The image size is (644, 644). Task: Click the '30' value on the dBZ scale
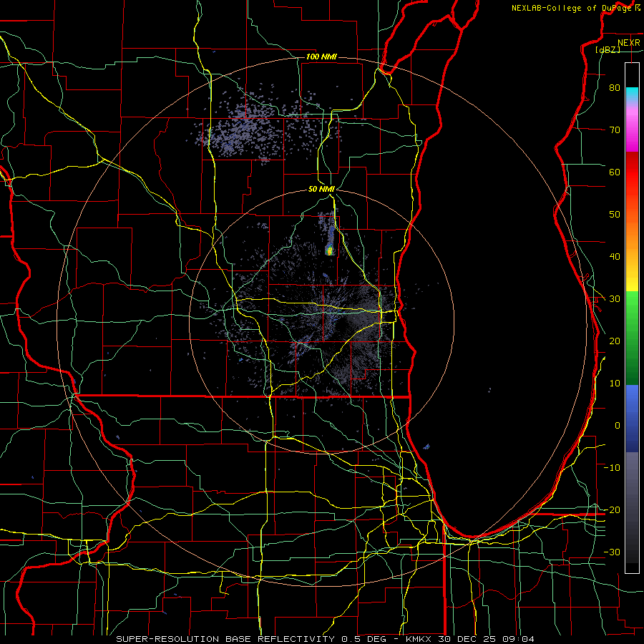point(615,298)
